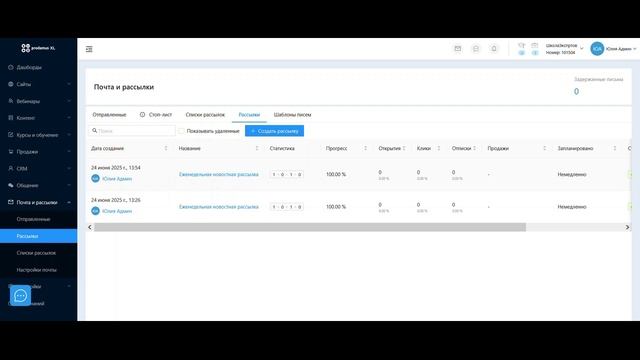Image resolution: width=640 pixels, height=360 pixels.
Task: Sort by Отписки column arrows
Action: [x=474, y=148]
